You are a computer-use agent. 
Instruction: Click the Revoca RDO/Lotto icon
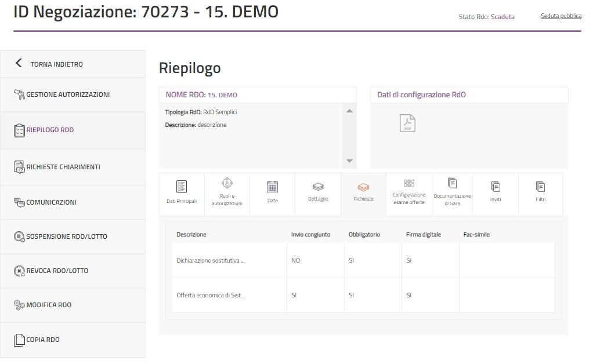click(x=19, y=271)
